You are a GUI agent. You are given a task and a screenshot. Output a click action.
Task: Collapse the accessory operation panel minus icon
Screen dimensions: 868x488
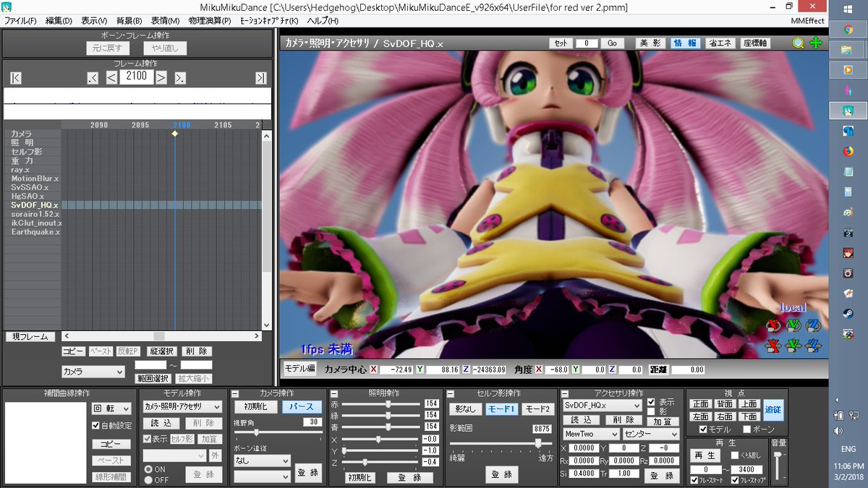(564, 394)
